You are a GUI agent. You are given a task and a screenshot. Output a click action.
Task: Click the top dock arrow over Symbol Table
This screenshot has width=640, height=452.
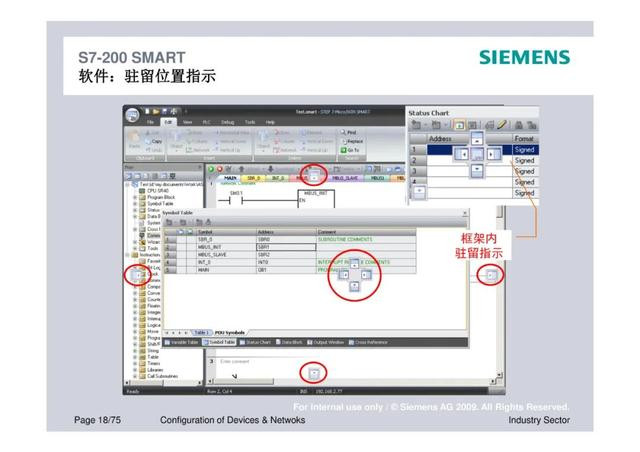(x=354, y=264)
